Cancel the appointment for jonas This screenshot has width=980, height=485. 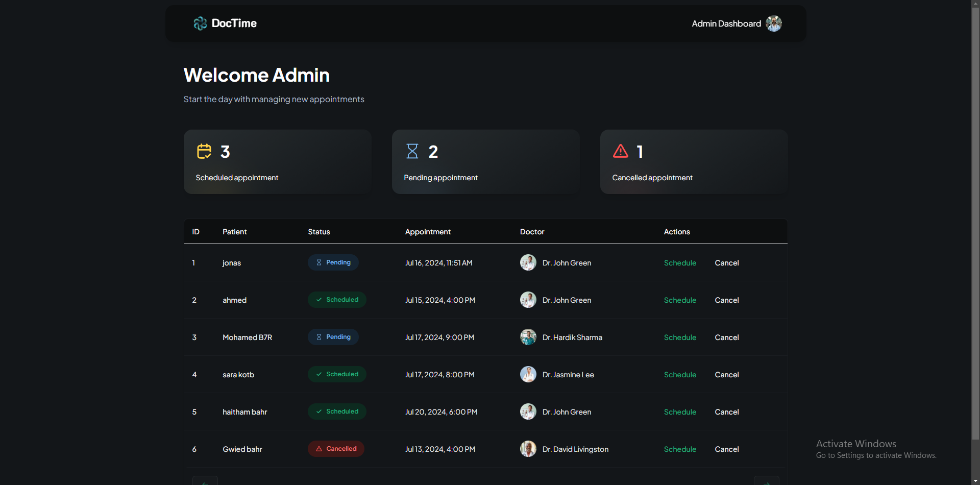[727, 263]
